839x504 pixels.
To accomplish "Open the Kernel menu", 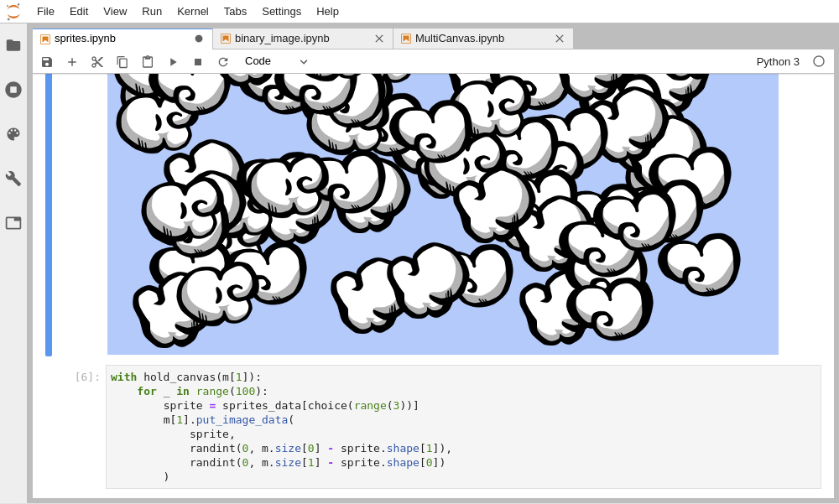I will point(193,11).
